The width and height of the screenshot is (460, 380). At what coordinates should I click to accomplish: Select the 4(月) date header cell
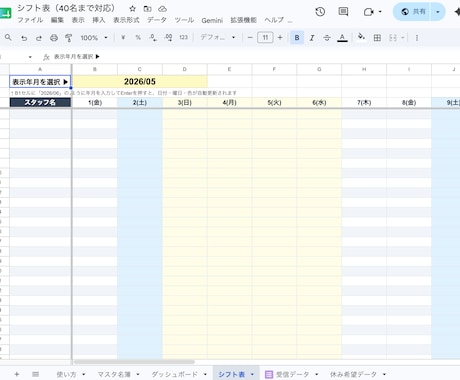pos(229,102)
